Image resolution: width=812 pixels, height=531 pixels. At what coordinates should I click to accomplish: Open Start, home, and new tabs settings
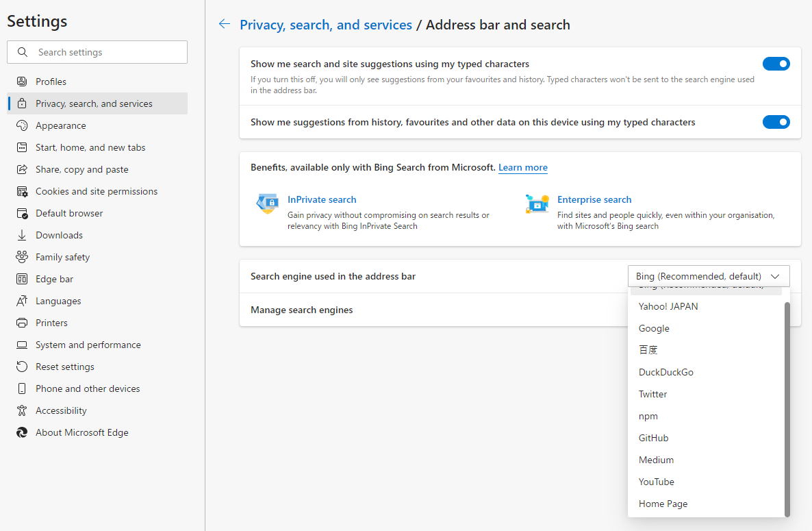97,147
